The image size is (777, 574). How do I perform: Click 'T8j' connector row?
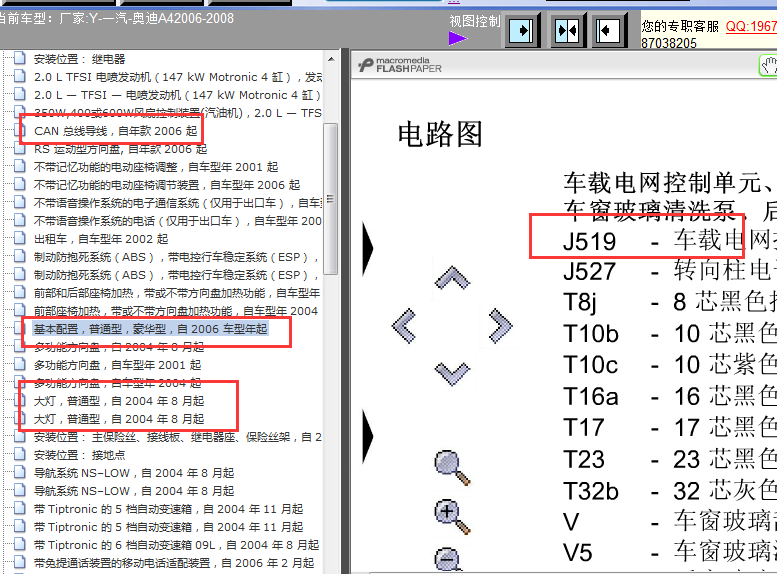tap(669, 302)
